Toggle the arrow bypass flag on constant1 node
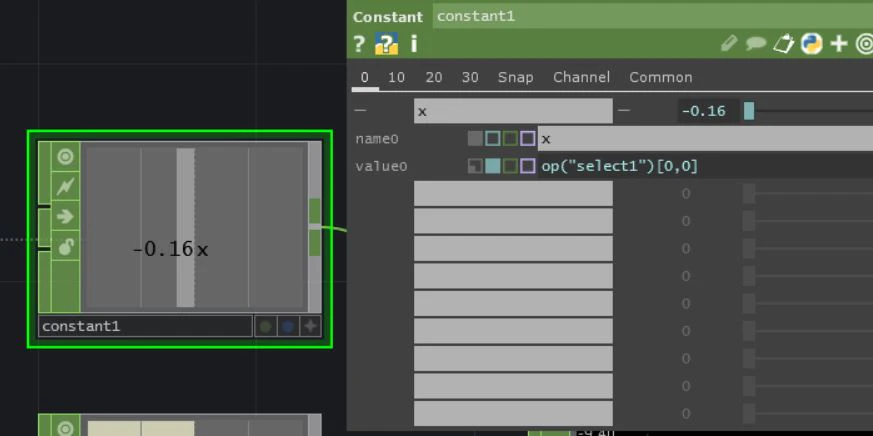The image size is (873, 436). point(66,217)
